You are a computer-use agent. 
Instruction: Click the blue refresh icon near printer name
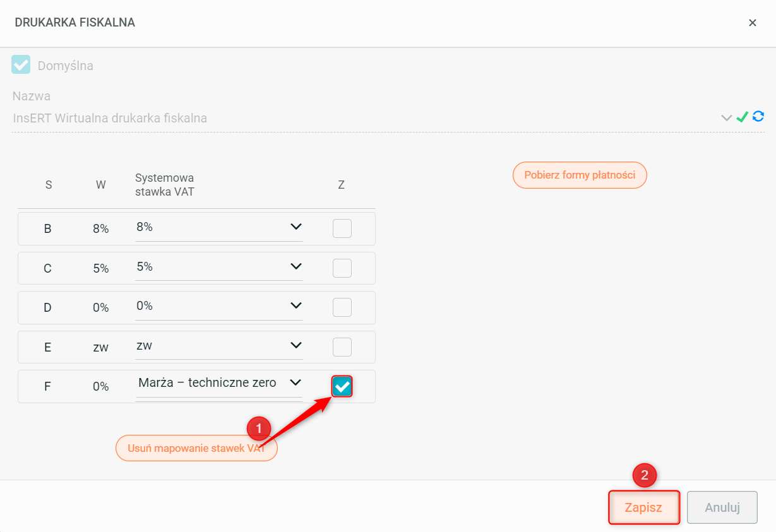(758, 117)
